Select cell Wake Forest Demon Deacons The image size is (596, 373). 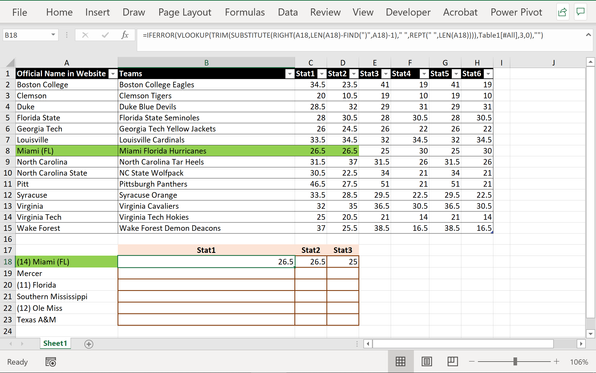coord(206,228)
